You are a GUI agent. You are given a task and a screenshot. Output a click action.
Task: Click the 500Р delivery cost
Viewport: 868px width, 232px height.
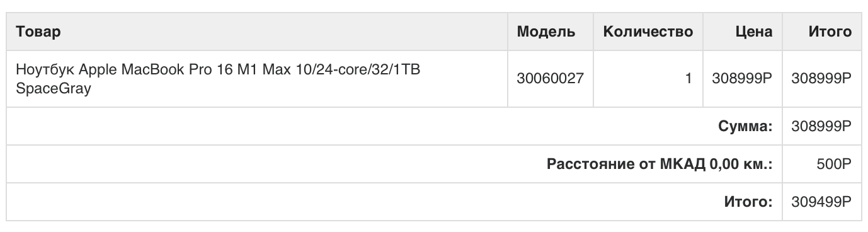click(835, 165)
